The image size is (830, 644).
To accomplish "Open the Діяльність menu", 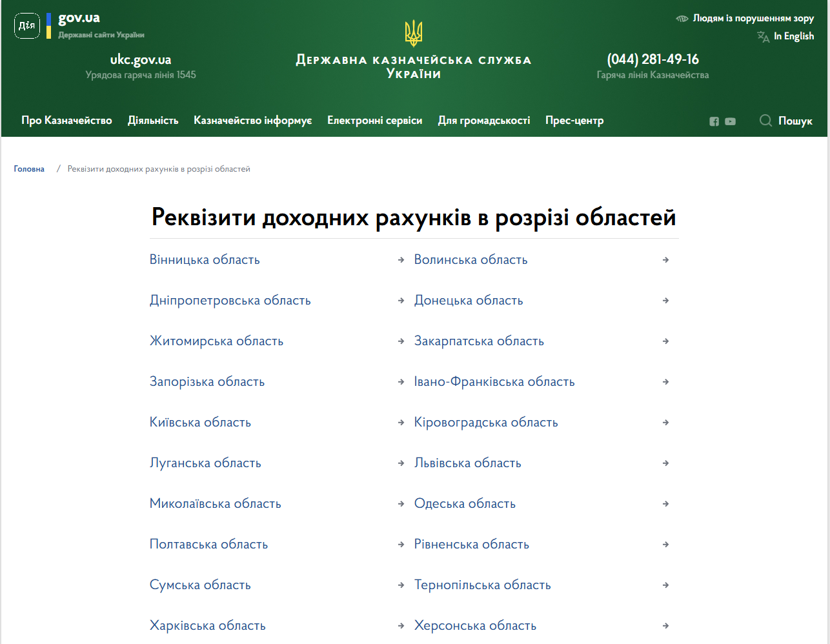I will point(153,121).
